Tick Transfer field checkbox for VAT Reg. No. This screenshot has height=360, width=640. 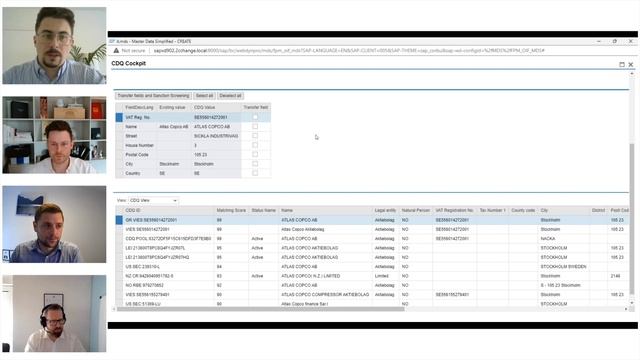click(255, 117)
